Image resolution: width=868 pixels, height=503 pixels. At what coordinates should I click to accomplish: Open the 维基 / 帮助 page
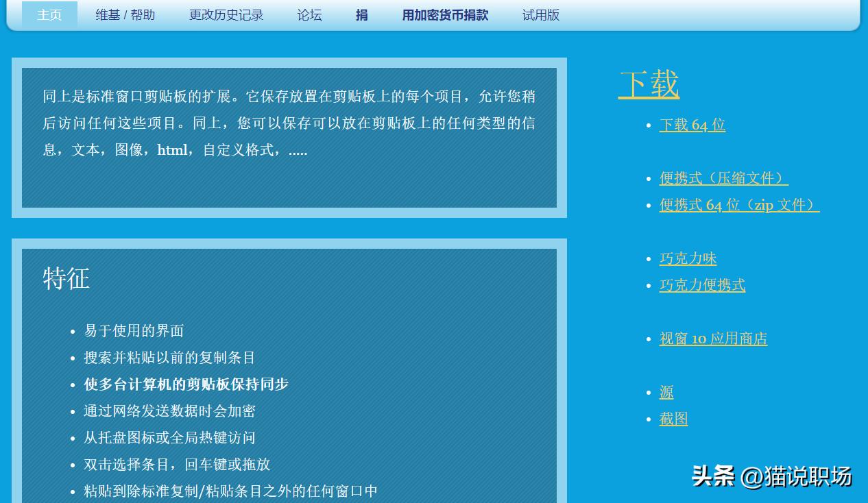[x=125, y=14]
